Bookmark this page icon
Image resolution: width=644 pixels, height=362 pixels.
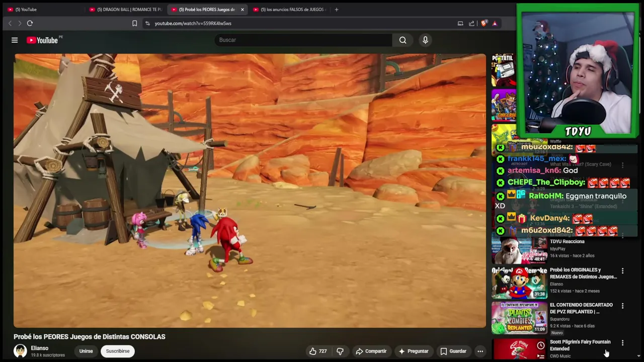coord(134,23)
